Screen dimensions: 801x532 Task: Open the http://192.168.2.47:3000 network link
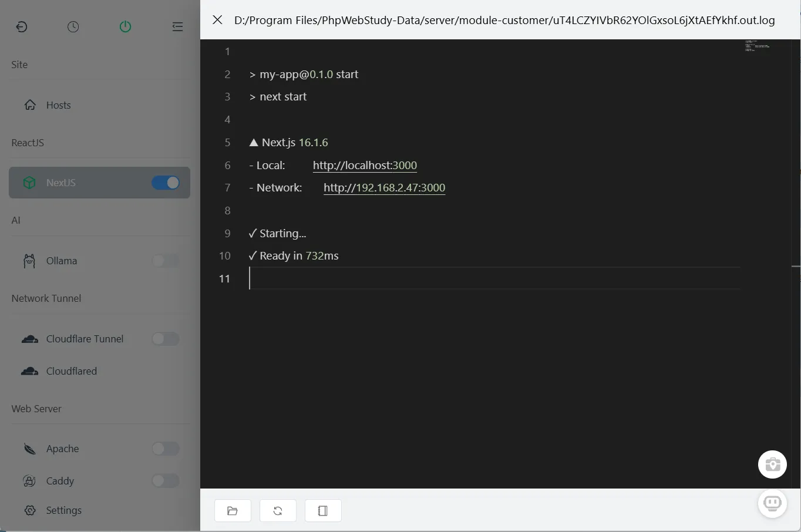(384, 188)
